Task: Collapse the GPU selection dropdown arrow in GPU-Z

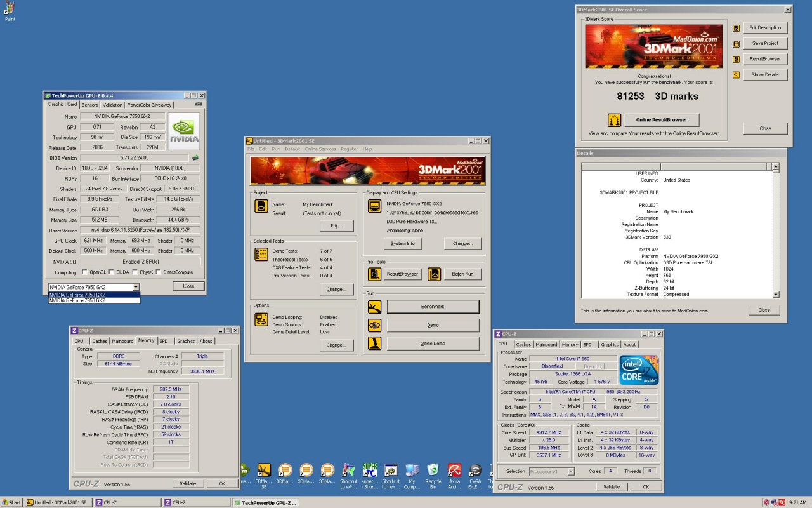Action: [136, 287]
